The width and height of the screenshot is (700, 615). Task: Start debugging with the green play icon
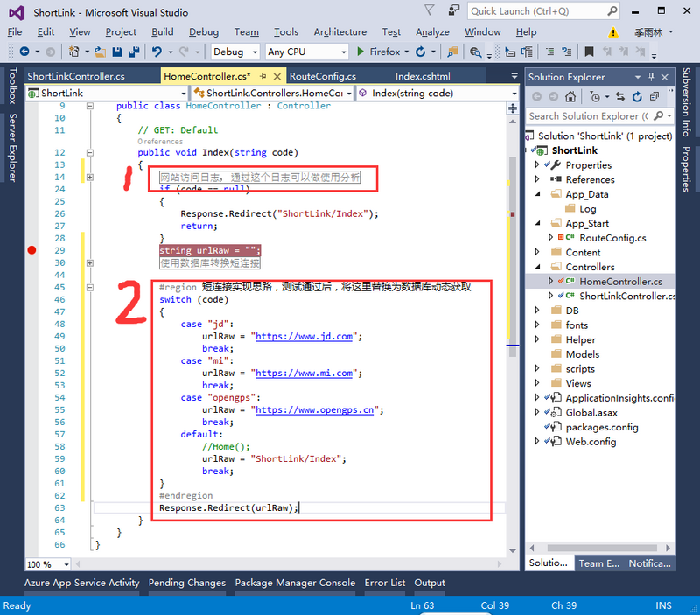point(360,52)
